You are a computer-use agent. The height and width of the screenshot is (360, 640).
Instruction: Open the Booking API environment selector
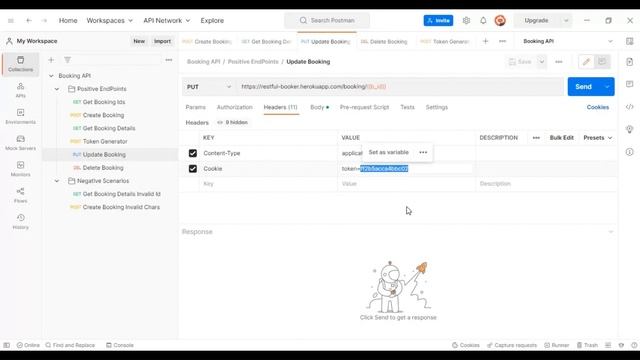click(568, 41)
